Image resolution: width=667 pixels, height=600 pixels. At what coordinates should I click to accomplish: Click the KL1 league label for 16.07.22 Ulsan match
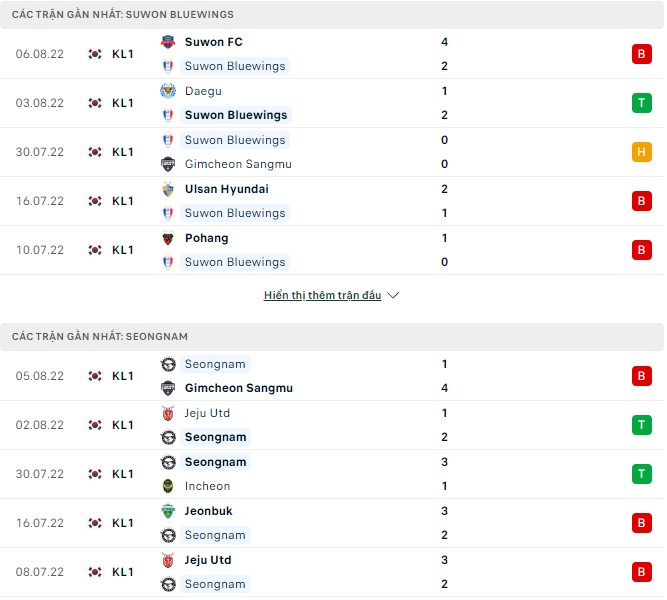123,201
